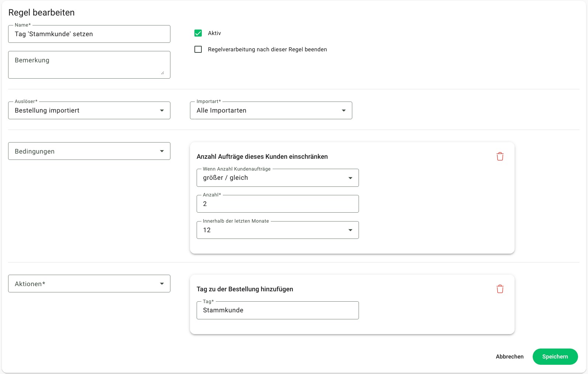
Task: Click the Name input field
Action: 89,34
